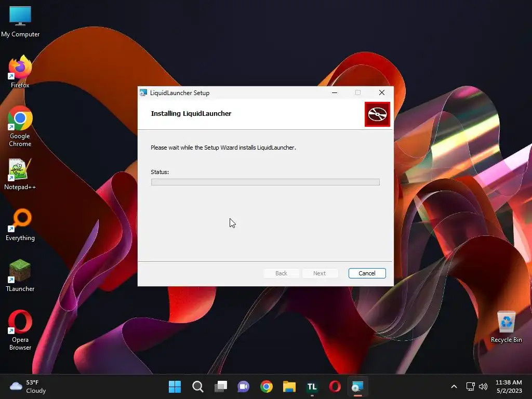Open Chrome from the taskbar
The width and height of the screenshot is (532, 399).
[x=267, y=387]
